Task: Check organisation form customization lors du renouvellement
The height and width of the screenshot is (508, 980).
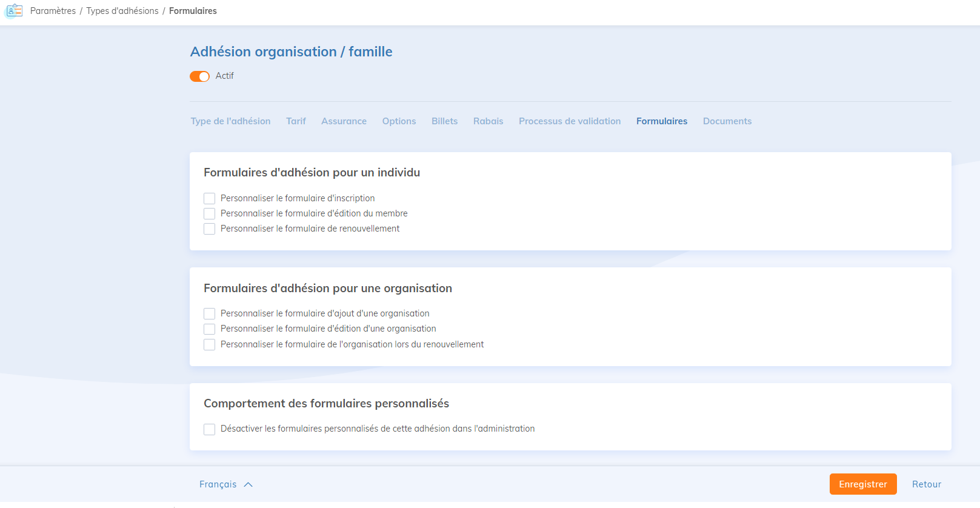Action: click(210, 344)
